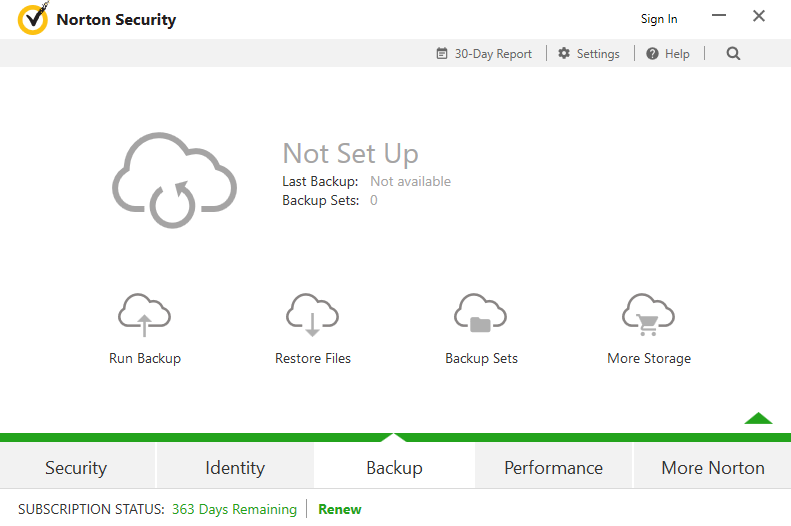
Task: Open the search magnifier icon
Action: [733, 53]
